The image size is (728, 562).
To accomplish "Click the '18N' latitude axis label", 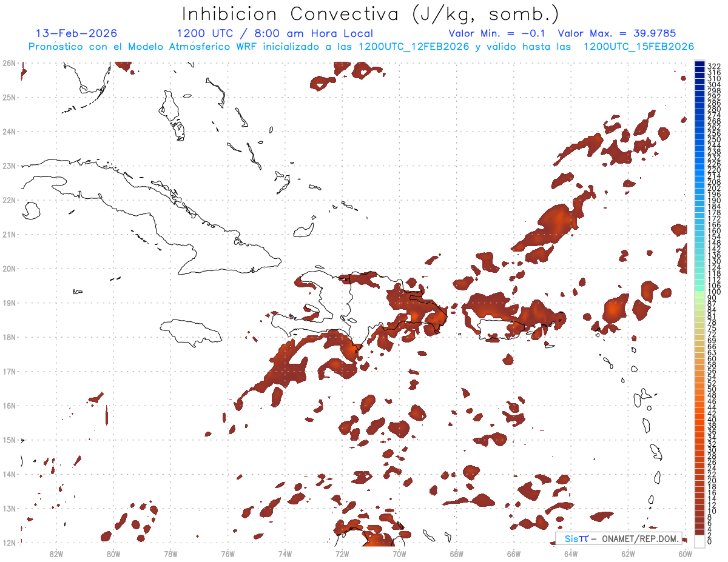I will click(x=8, y=336).
